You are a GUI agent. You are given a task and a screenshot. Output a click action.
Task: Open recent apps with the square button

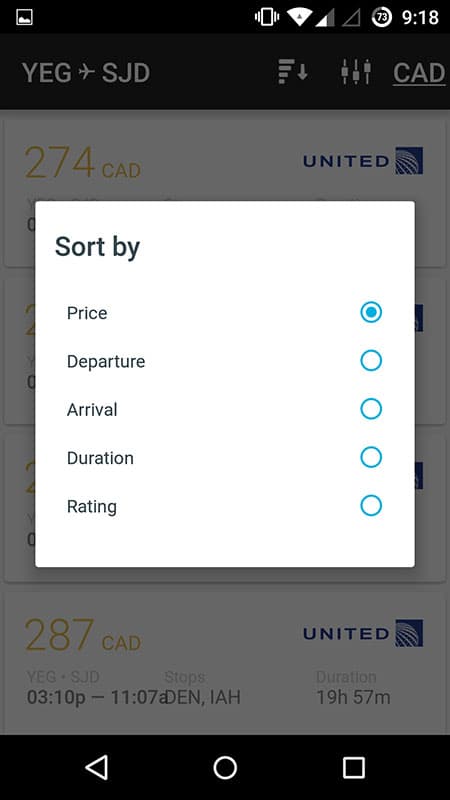pos(354,767)
